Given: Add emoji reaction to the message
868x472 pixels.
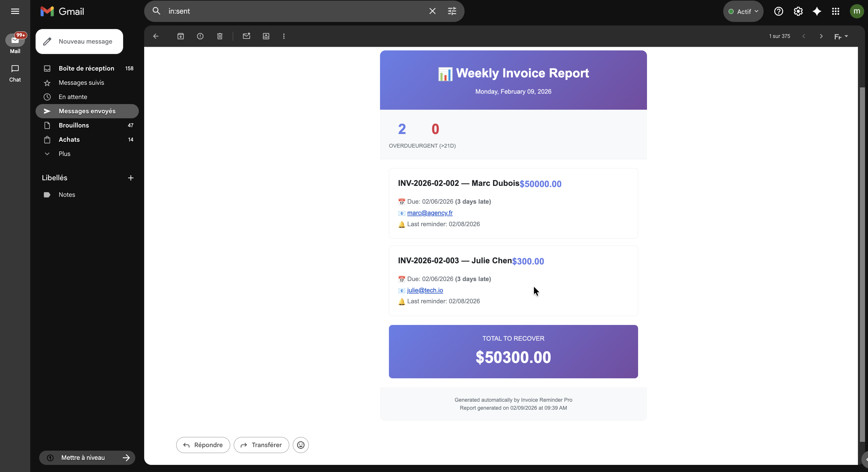Looking at the screenshot, I should pos(301,445).
